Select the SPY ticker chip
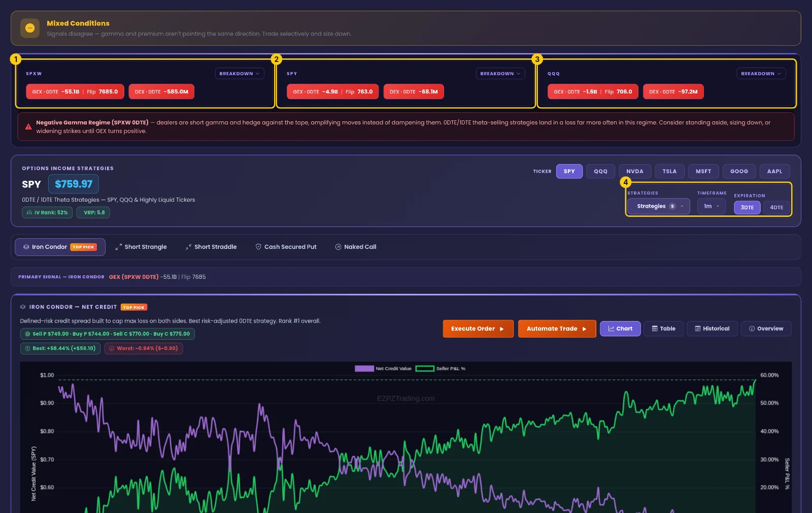Screen dimensions: 812x513 569,171
